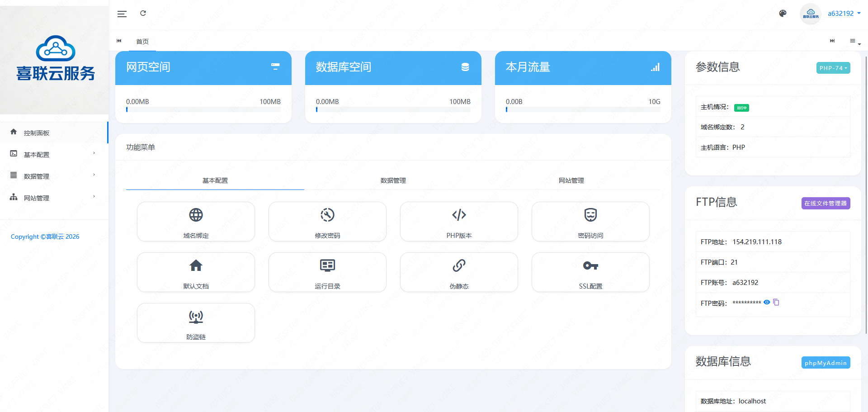Open the theme palette color picker
This screenshot has width=868, height=412.
pos(783,14)
